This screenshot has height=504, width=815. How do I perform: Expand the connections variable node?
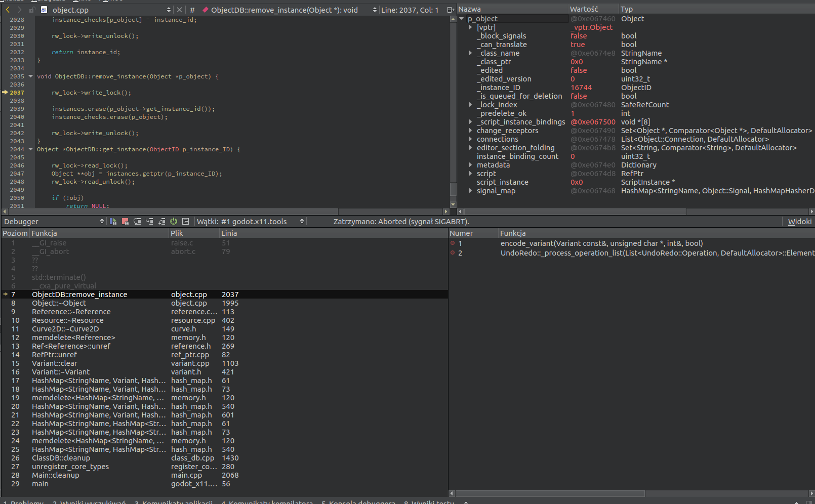[x=470, y=139]
